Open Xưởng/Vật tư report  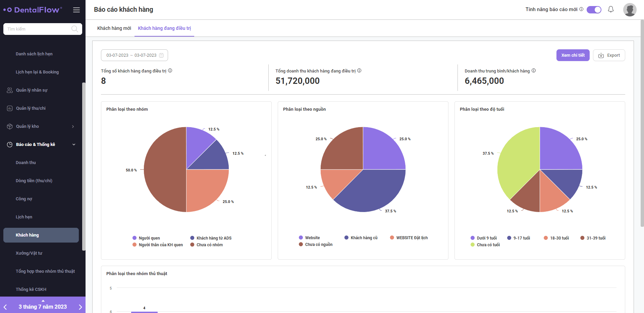pyautogui.click(x=29, y=253)
